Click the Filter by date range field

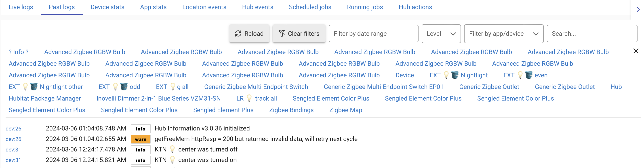pyautogui.click(x=373, y=34)
